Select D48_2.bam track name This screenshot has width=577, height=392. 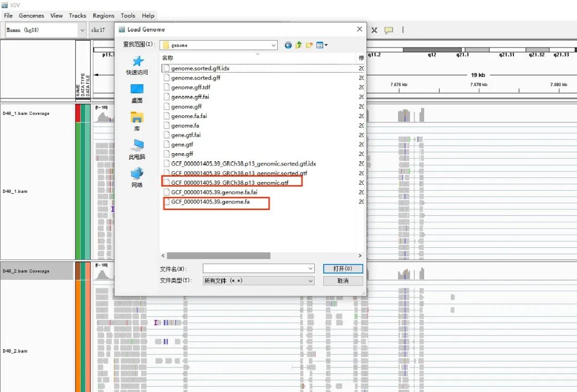click(x=15, y=351)
